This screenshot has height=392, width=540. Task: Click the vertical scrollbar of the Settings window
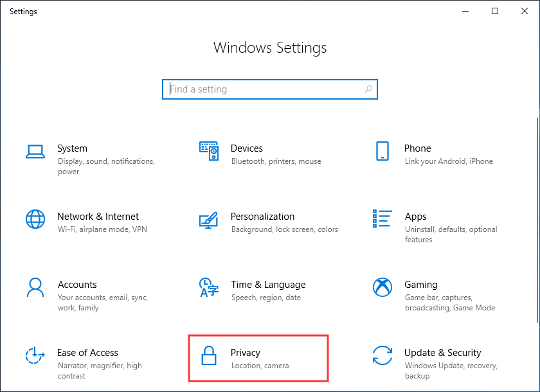(537, 220)
